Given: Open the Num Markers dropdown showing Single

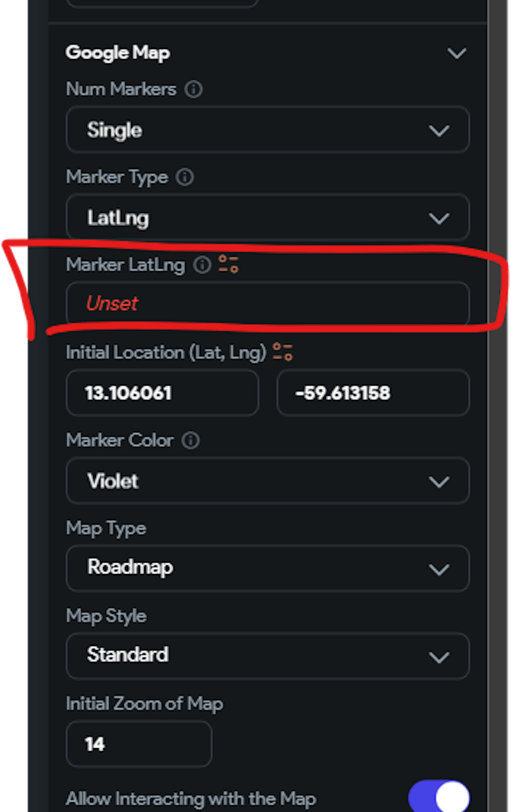Looking at the screenshot, I should (x=267, y=130).
